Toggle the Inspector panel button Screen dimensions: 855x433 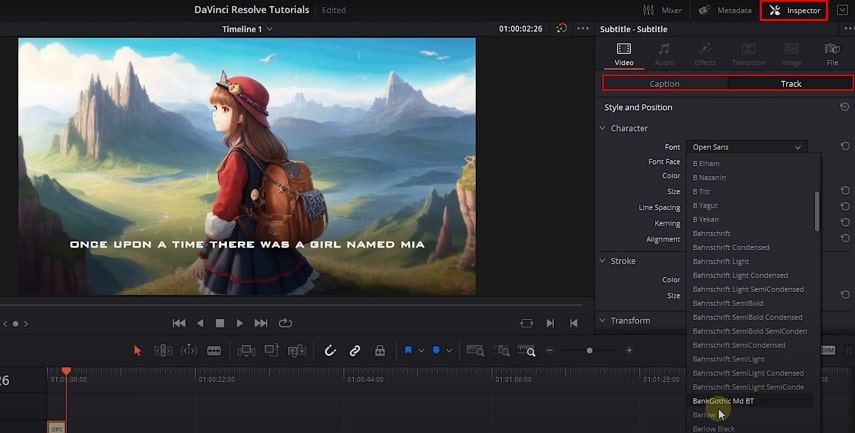(794, 10)
